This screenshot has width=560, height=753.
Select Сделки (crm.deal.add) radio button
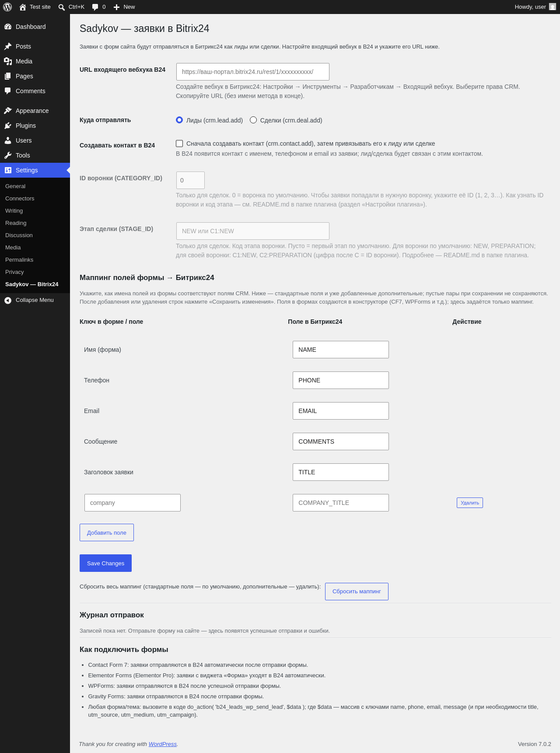253,120
